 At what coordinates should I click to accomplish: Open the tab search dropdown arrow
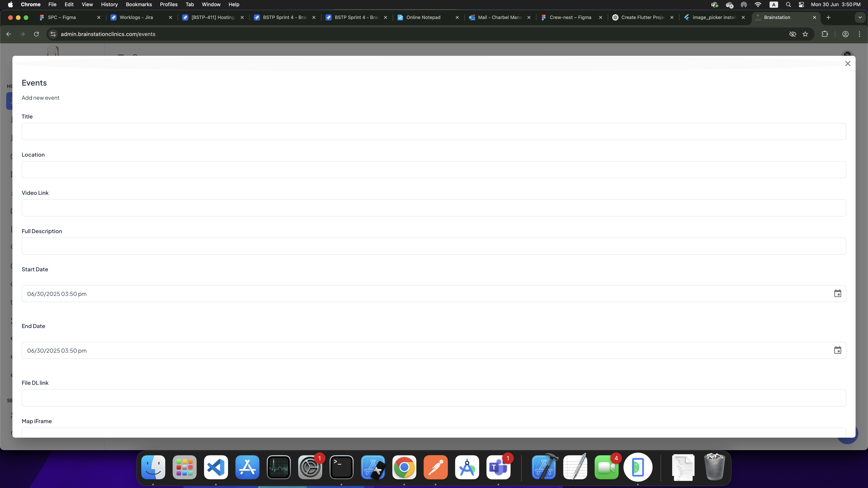click(860, 17)
